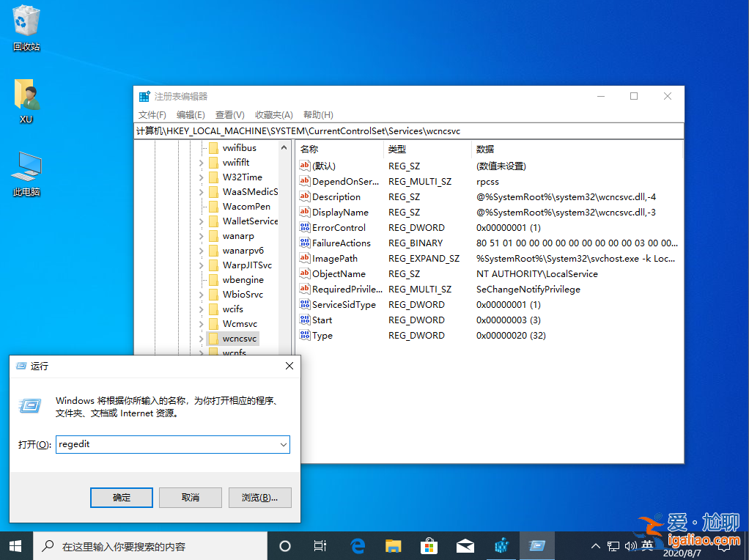Click the REG_BINARY icon next to FailureActions
Viewport: 749px width, 560px height.
305,243
